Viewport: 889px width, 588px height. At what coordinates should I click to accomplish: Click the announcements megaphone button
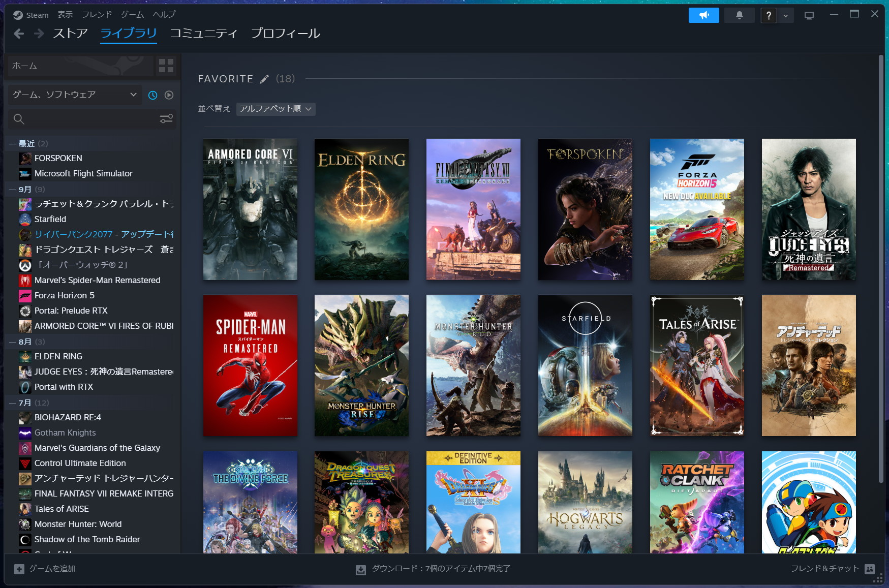(703, 15)
